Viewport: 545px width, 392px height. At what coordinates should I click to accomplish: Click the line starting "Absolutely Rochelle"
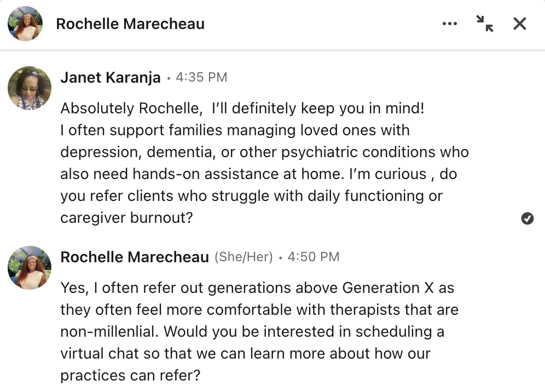(x=242, y=108)
